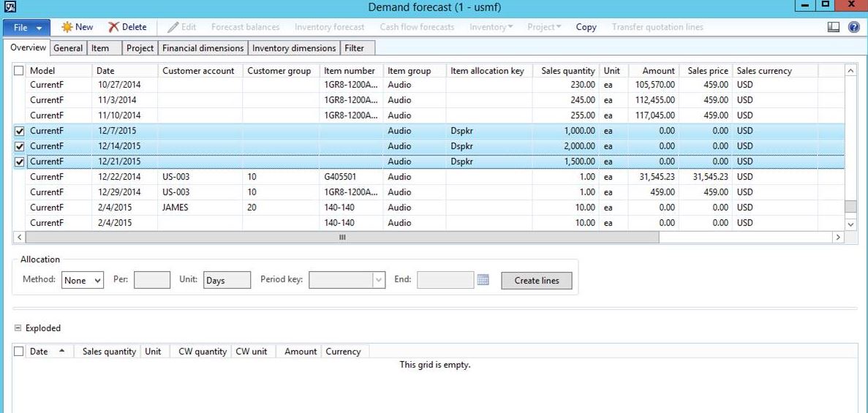The height and width of the screenshot is (413, 868).
Task: Expand the Period key combo box
Action: click(x=379, y=280)
